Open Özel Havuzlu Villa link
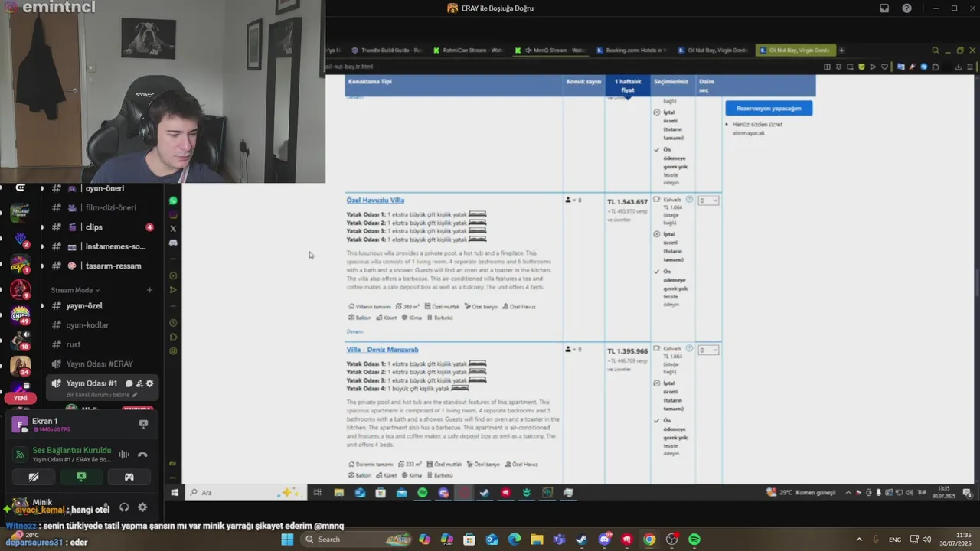This screenshot has width=980, height=551. coord(375,201)
